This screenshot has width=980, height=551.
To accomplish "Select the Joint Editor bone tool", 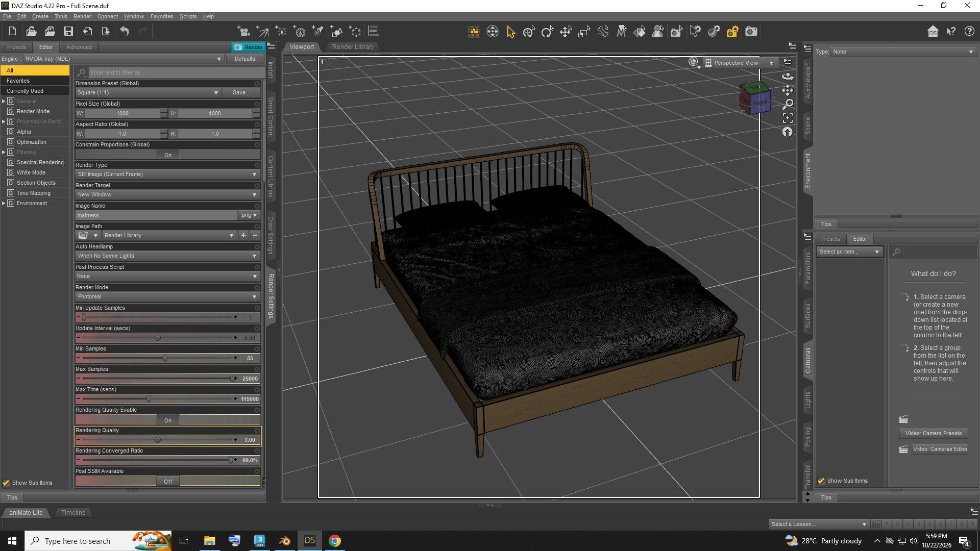I will tap(603, 32).
